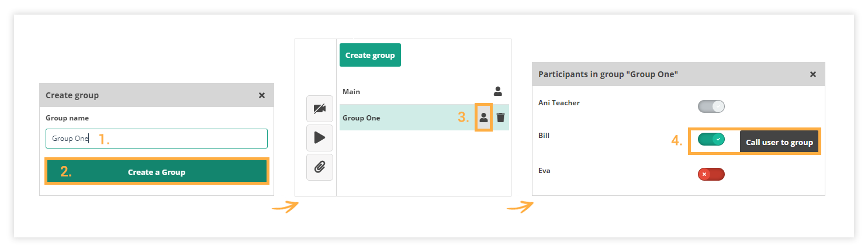Click the green Create group button
The image size is (868, 252).
370,55
